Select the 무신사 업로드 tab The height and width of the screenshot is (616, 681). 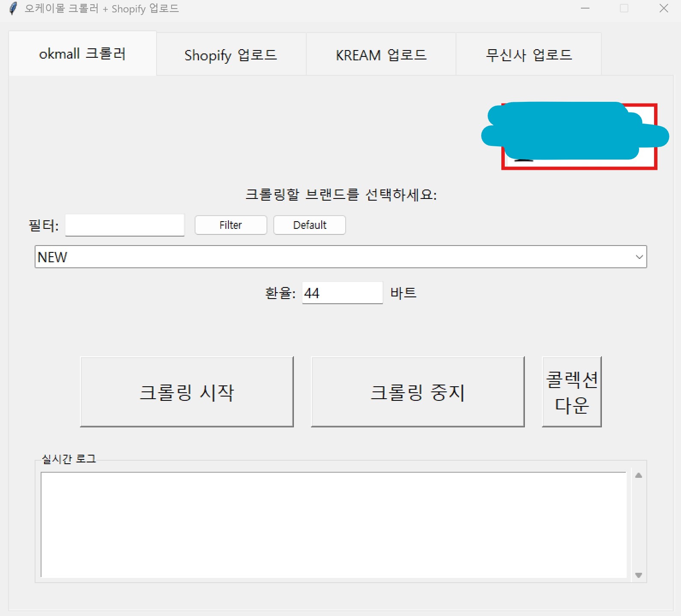(x=529, y=55)
